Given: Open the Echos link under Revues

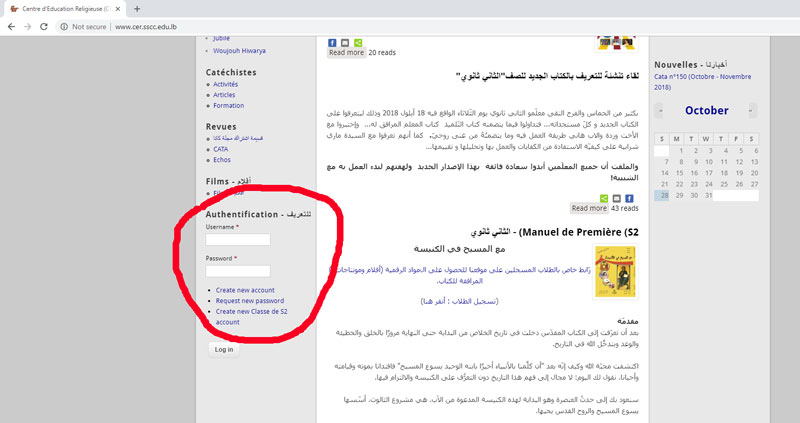Looking at the screenshot, I should 222,160.
